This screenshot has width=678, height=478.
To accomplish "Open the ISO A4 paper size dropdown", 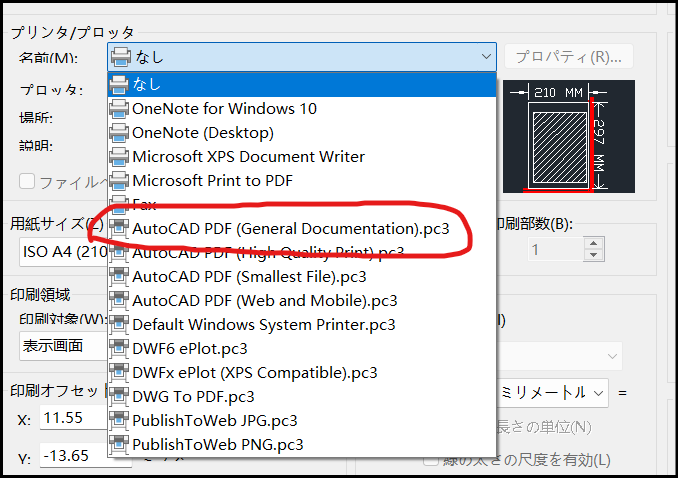I will click(x=63, y=251).
